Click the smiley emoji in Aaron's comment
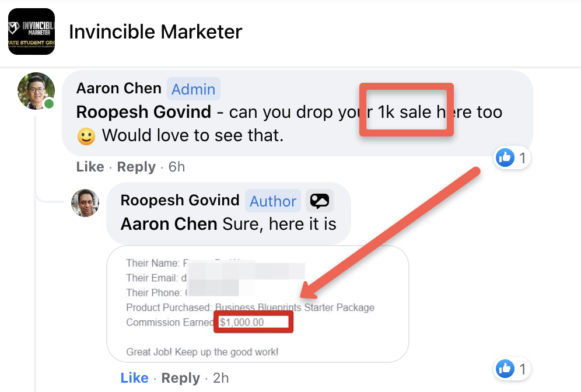The height and width of the screenshot is (392, 581). coord(86,136)
